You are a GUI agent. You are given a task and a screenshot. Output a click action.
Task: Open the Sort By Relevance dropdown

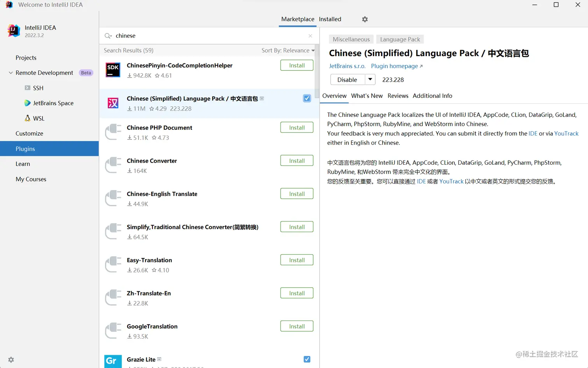pyautogui.click(x=288, y=51)
